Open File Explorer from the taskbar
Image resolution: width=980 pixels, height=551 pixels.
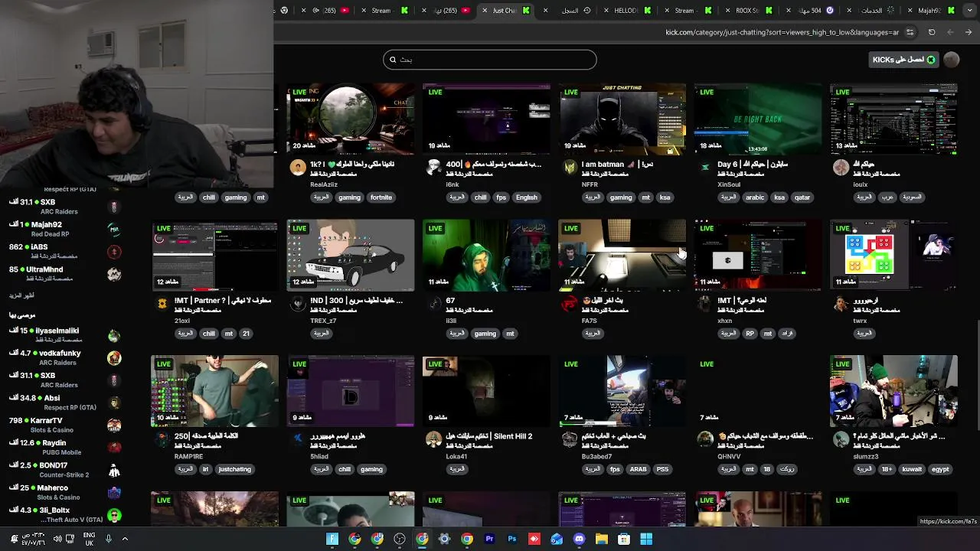pyautogui.click(x=602, y=539)
